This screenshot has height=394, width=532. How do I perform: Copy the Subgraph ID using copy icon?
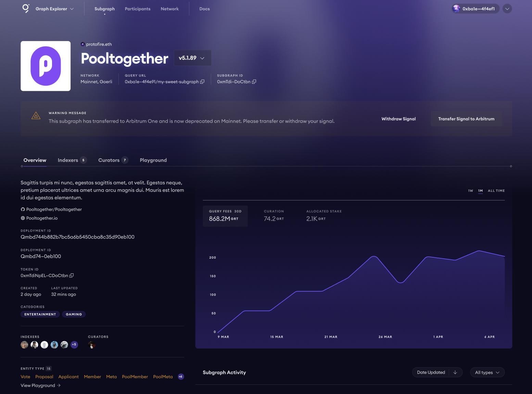point(254,82)
